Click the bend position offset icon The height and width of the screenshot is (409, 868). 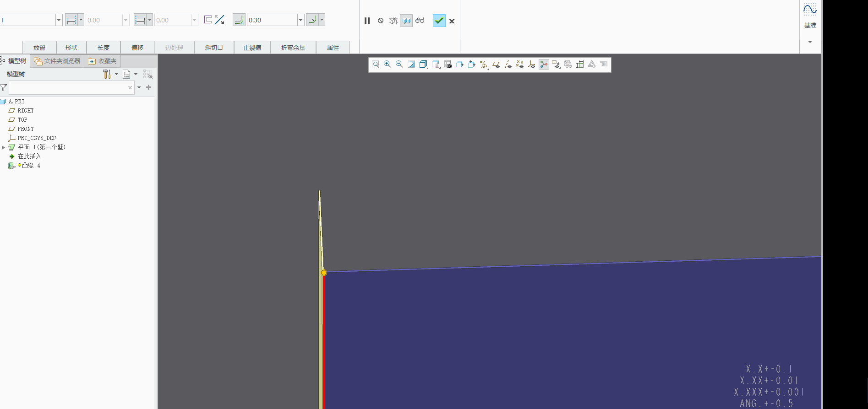pyautogui.click(x=208, y=20)
